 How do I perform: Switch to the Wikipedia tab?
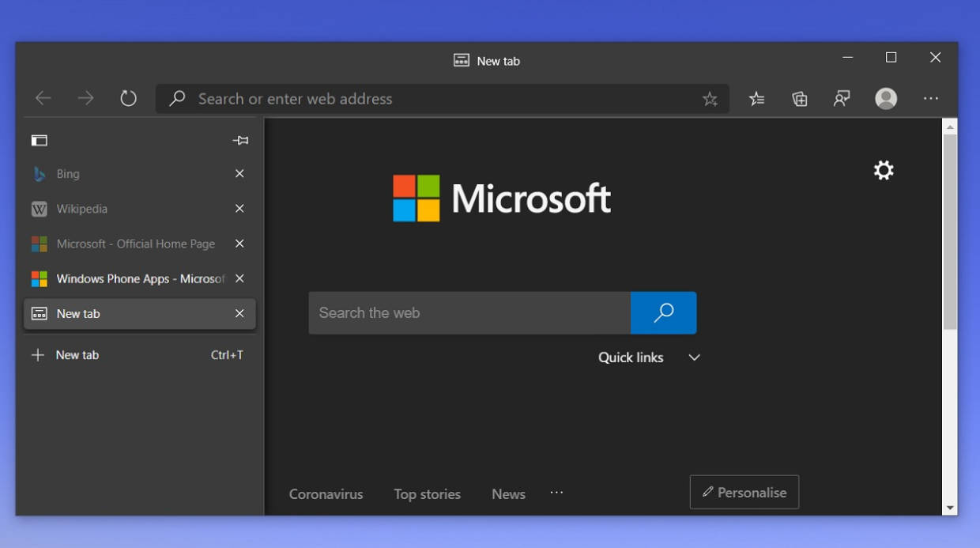click(x=140, y=209)
